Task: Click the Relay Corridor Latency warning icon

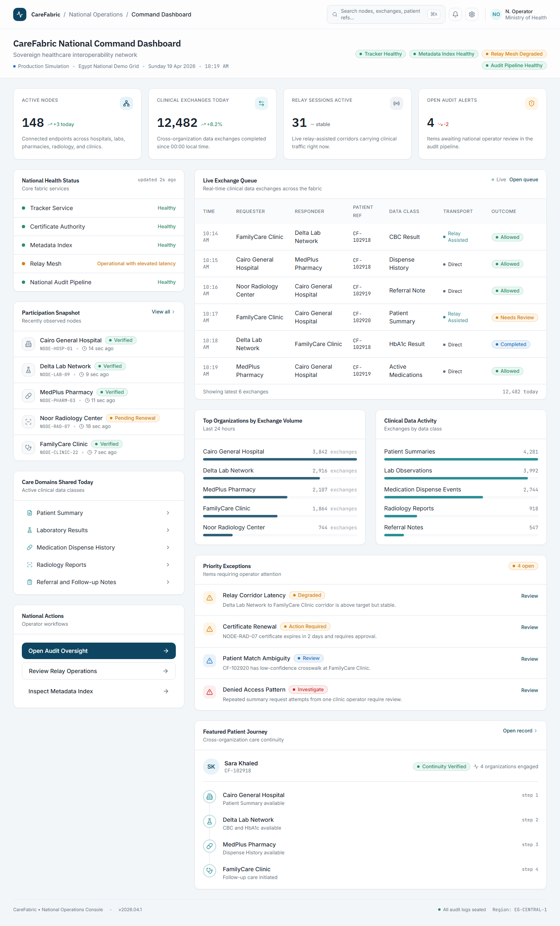Action: [x=210, y=598]
